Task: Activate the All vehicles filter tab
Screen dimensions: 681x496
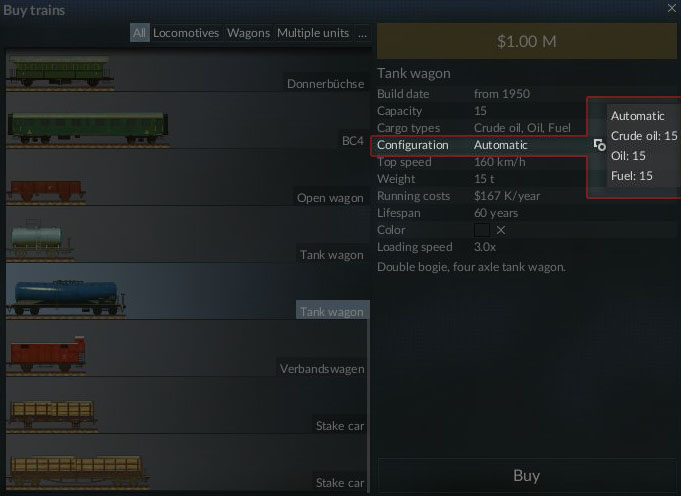Action: click(139, 33)
